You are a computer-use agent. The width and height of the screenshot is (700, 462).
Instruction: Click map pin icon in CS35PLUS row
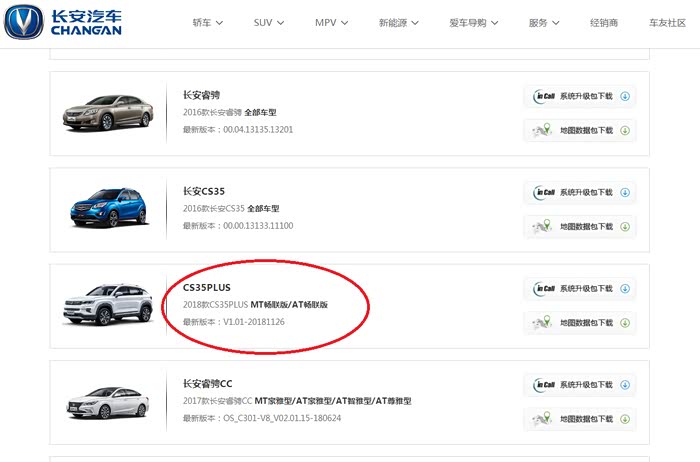542,322
